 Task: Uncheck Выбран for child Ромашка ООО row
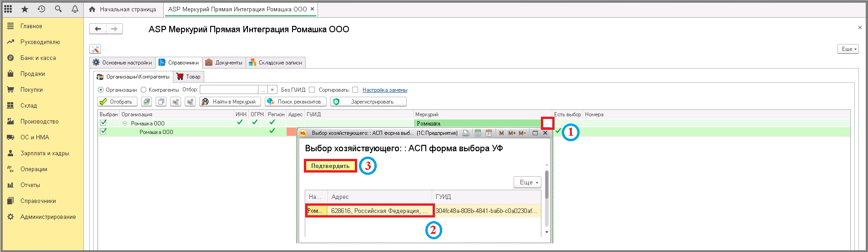pos(103,132)
